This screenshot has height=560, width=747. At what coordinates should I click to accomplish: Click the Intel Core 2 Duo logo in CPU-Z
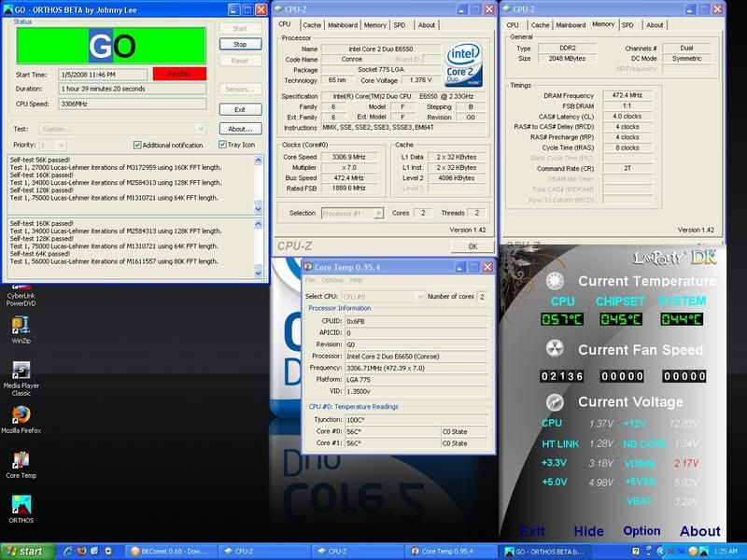tap(463, 65)
